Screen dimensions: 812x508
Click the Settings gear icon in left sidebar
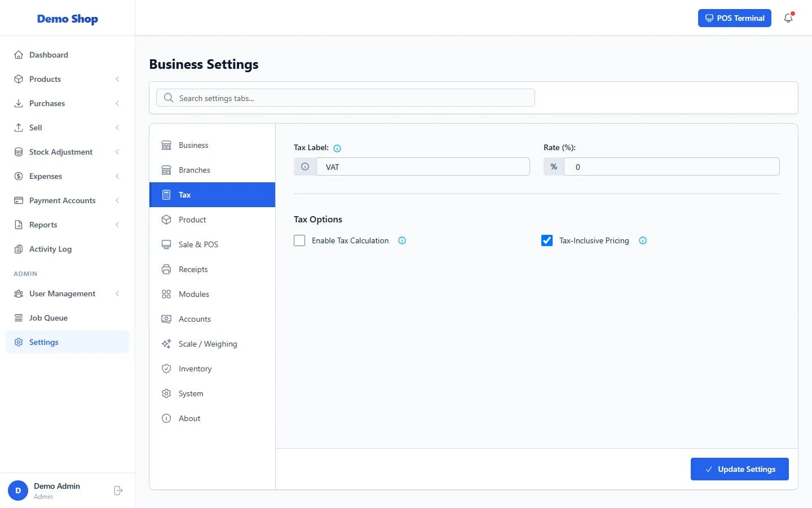(x=19, y=342)
